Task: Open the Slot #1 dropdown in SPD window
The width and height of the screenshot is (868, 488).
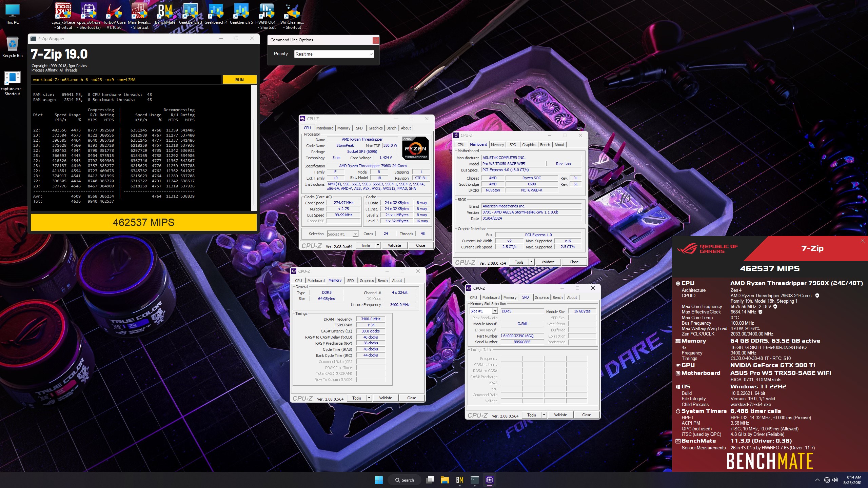Action: click(x=484, y=311)
